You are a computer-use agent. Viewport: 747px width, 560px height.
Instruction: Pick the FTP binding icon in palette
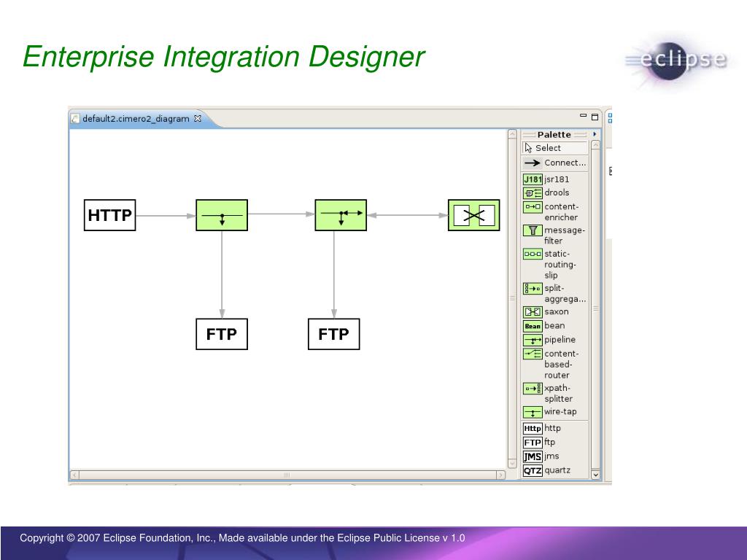[533, 443]
